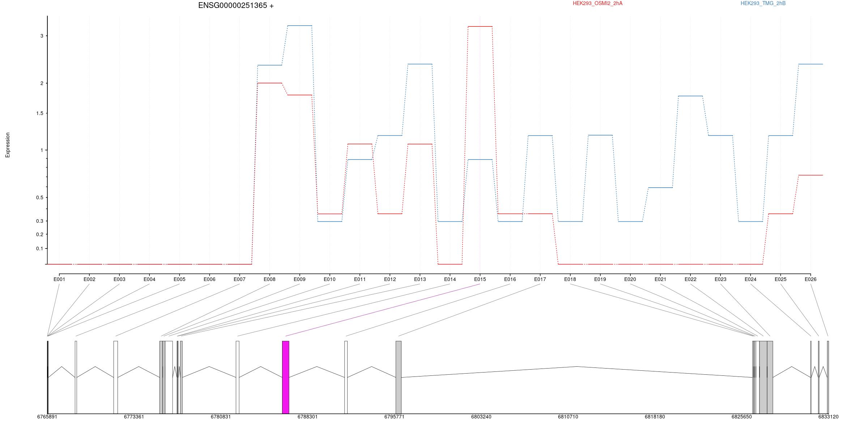Click exon label E004
This screenshot has height=434, width=868.
tap(149, 279)
